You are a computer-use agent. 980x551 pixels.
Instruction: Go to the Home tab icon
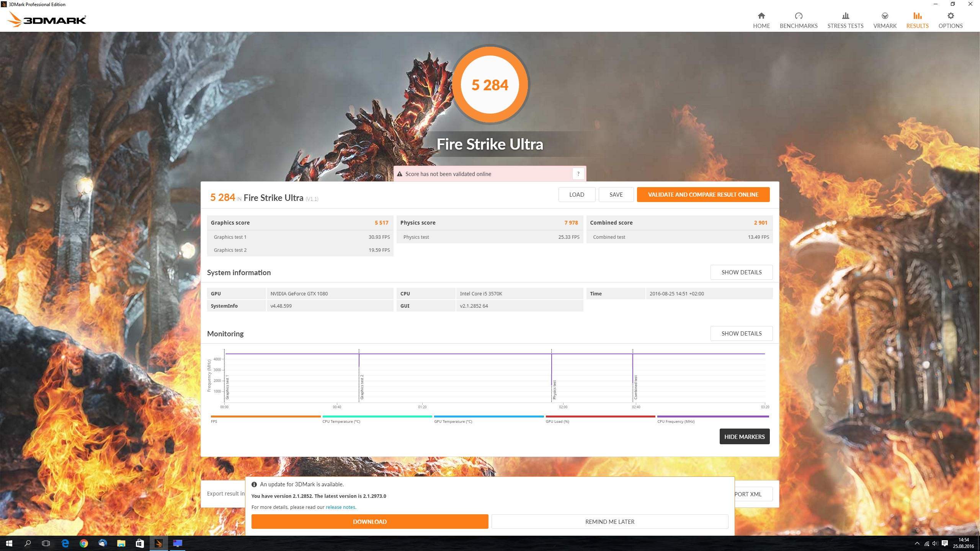[761, 16]
